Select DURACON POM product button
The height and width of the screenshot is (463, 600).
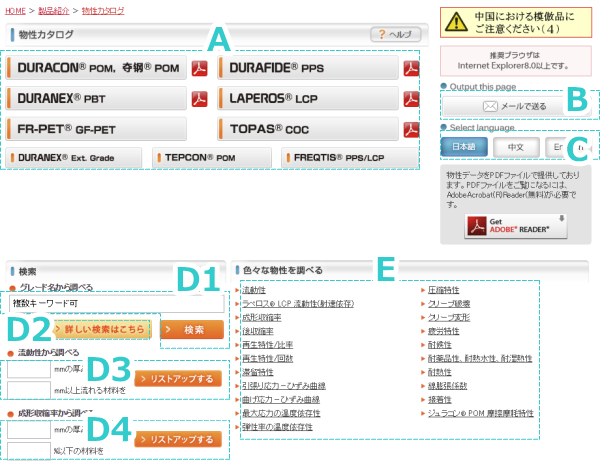point(96,68)
